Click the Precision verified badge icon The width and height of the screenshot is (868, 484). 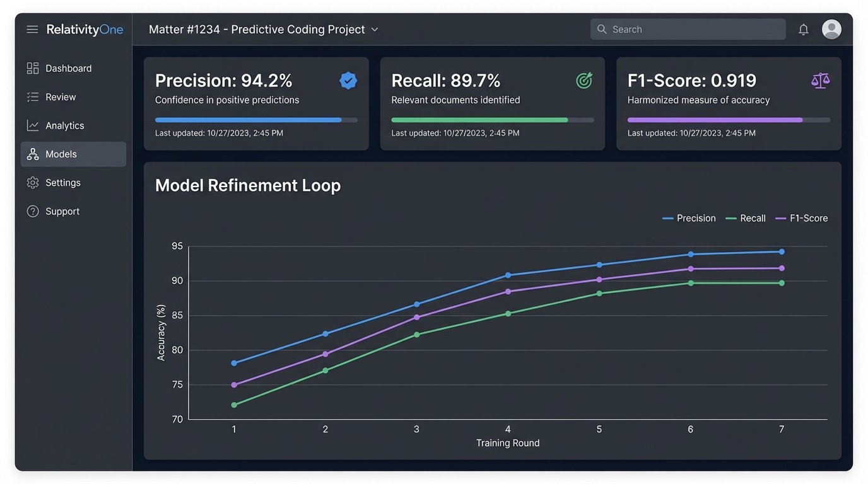tap(348, 81)
